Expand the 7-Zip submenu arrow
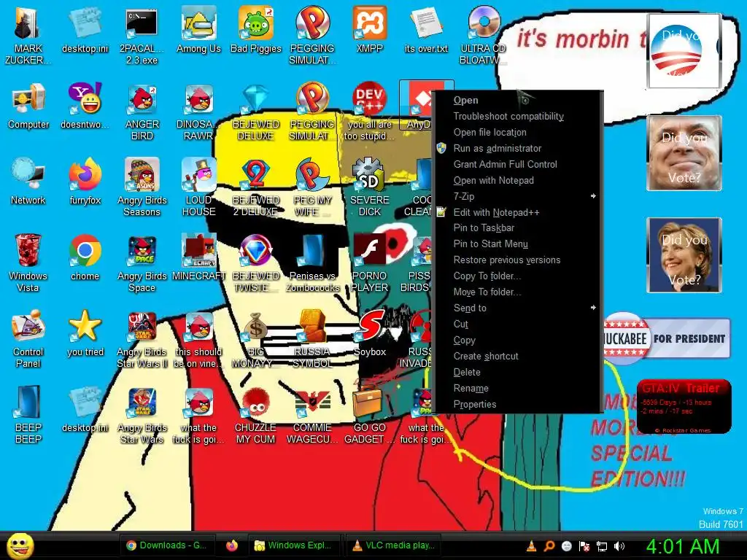Screen dimensions: 747x560 click(x=593, y=196)
